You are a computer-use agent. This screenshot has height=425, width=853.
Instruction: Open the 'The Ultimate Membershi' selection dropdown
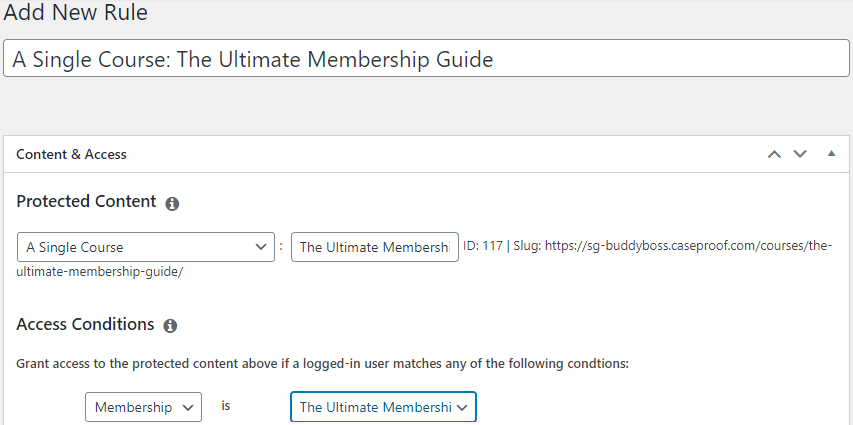(383, 407)
